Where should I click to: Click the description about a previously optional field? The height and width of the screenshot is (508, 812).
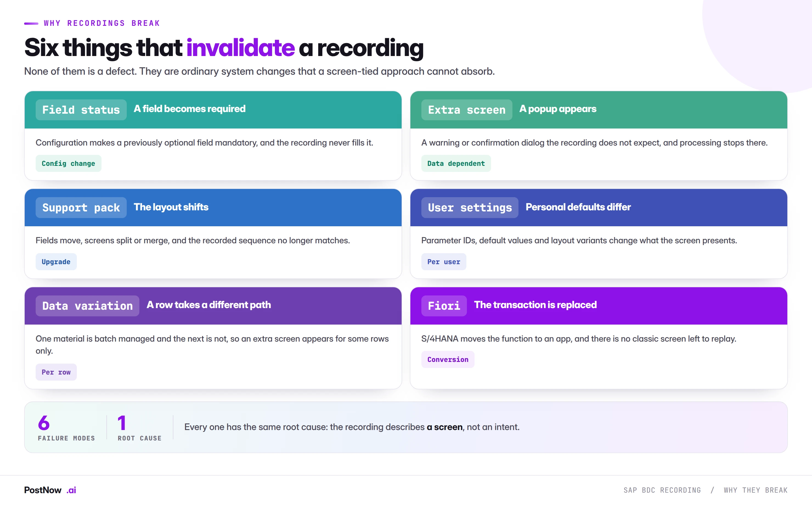pyautogui.click(x=204, y=143)
